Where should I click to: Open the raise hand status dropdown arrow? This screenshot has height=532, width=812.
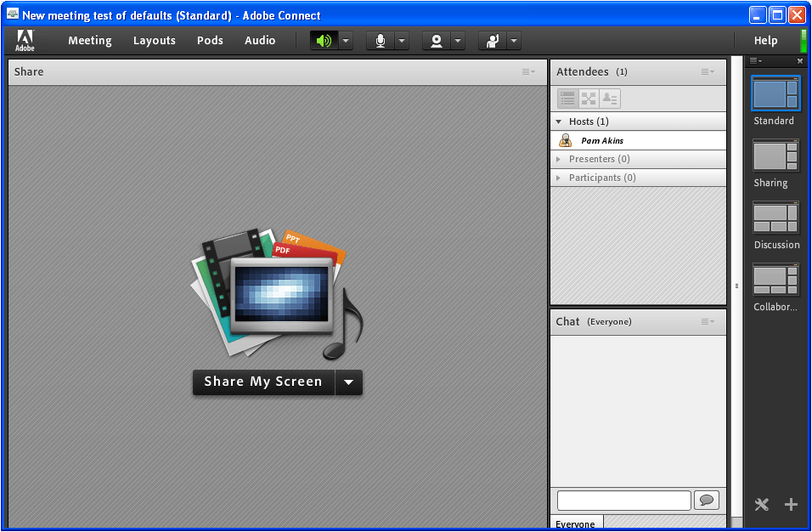514,41
